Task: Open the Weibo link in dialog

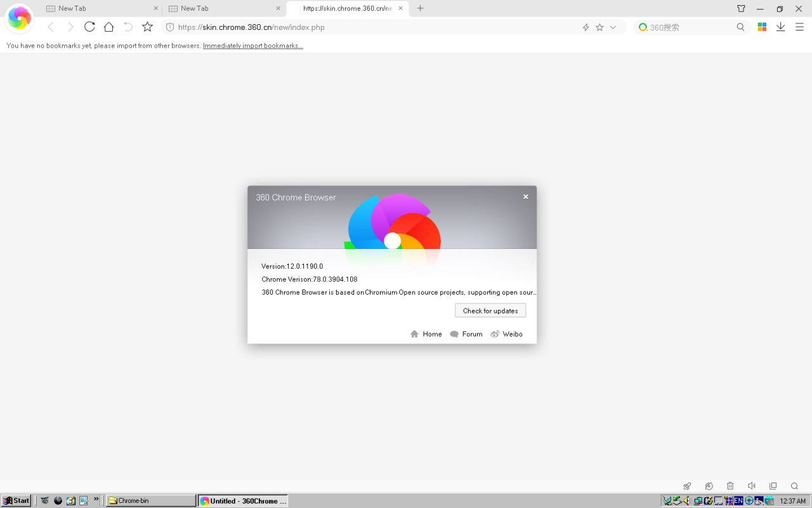Action: (x=507, y=334)
